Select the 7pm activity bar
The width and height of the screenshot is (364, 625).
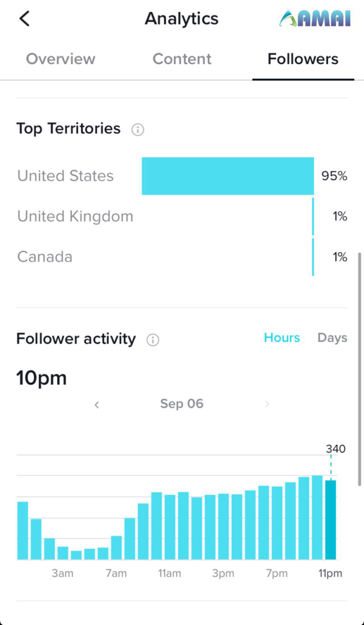pos(277,523)
